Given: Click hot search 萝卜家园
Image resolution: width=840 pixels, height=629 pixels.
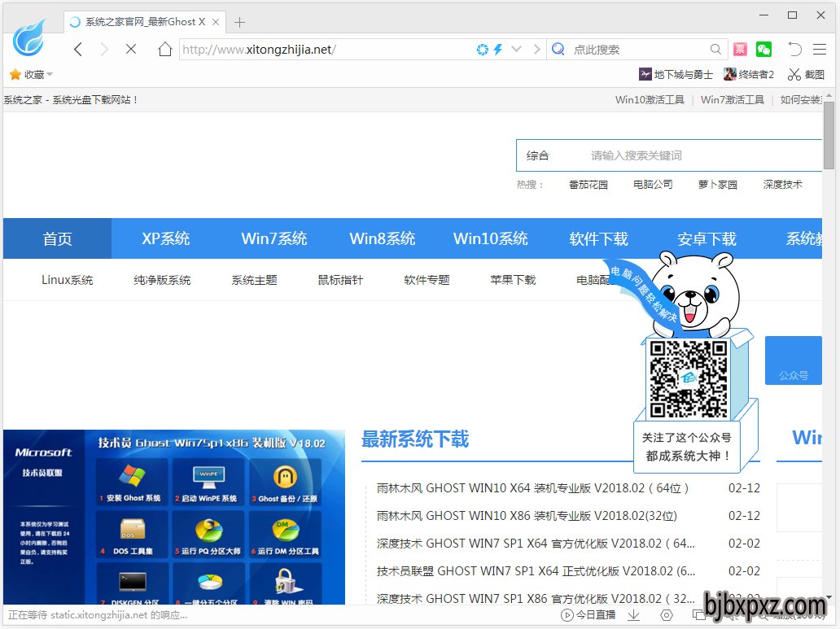Looking at the screenshot, I should (x=718, y=185).
